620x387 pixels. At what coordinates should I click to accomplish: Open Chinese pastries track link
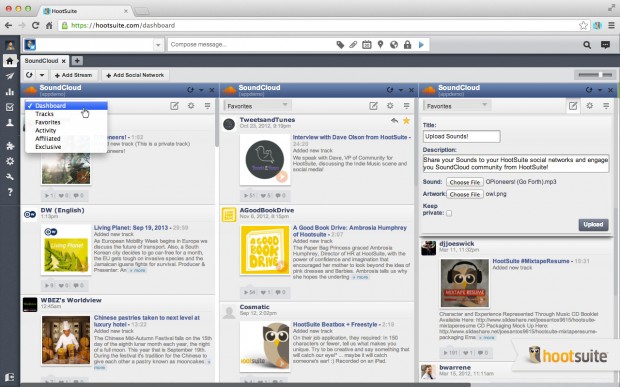tap(147, 321)
